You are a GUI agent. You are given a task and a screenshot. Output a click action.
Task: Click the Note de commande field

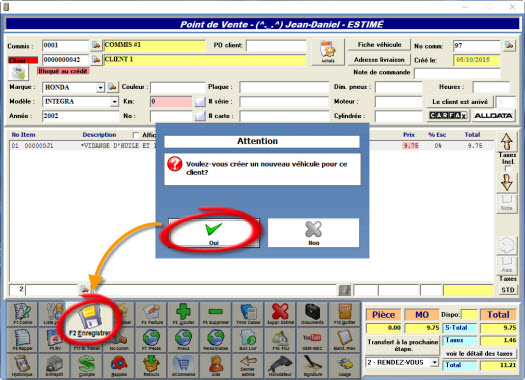(457, 73)
